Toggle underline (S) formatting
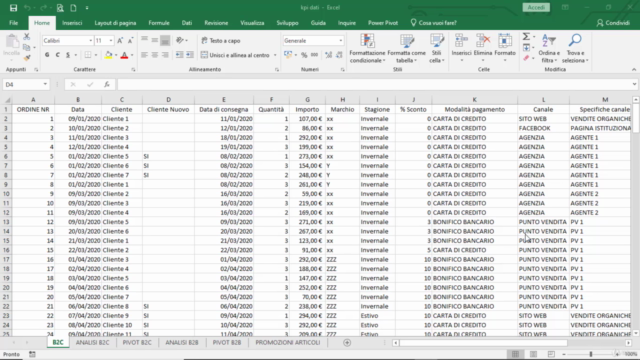The width and height of the screenshot is (640, 360). click(68, 55)
